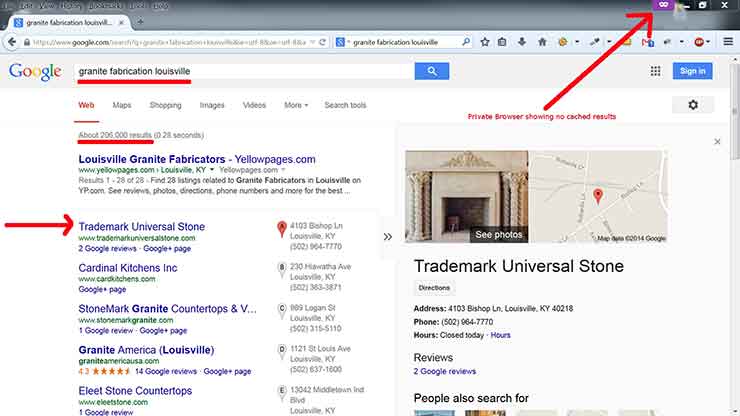The height and width of the screenshot is (416, 740).
Task: Click map pin B for Cardinal Kitchens
Action: pyautogui.click(x=282, y=269)
